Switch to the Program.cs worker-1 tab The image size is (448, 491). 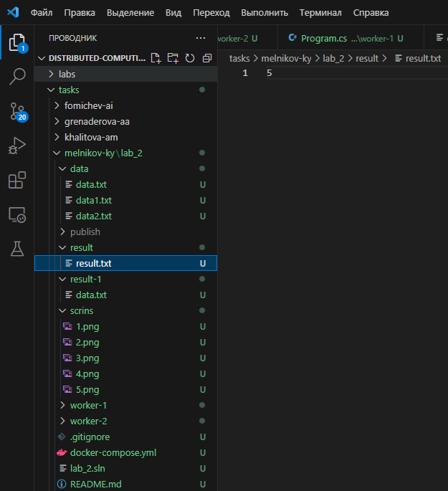click(344, 38)
